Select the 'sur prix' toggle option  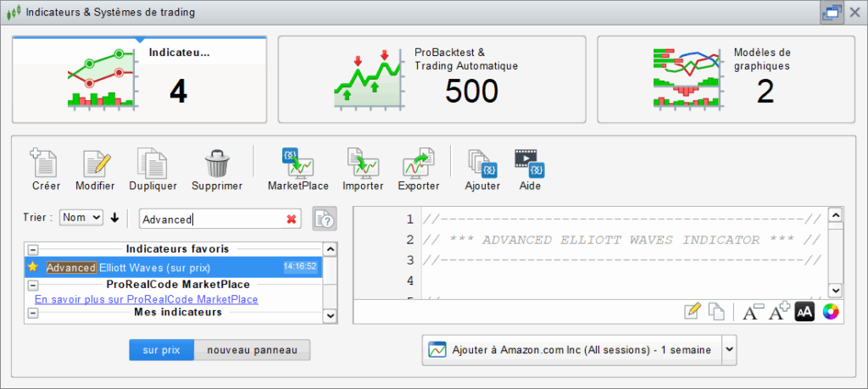(161, 350)
